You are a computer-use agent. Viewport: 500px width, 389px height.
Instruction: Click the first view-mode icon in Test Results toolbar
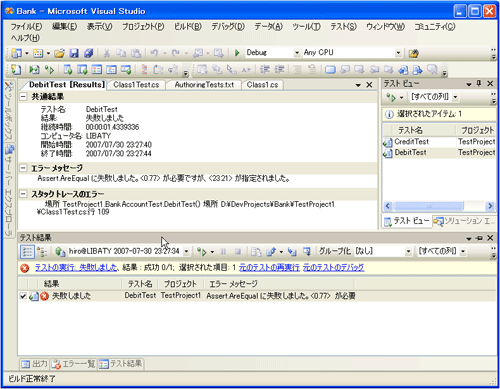(x=27, y=252)
